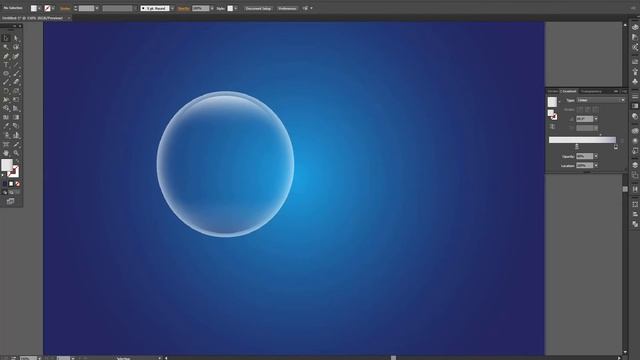This screenshot has width=640, height=360.
Task: Click the Preferences button
Action: pyautogui.click(x=287, y=8)
